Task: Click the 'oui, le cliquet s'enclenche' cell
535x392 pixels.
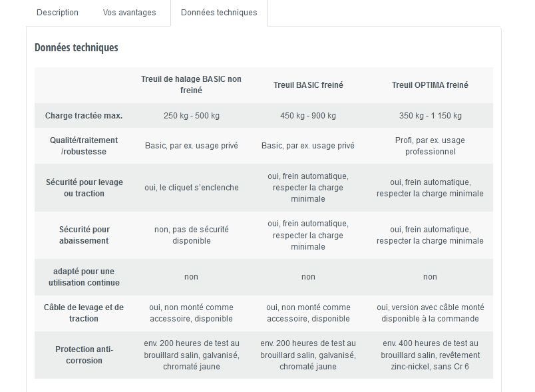Action: (191, 188)
